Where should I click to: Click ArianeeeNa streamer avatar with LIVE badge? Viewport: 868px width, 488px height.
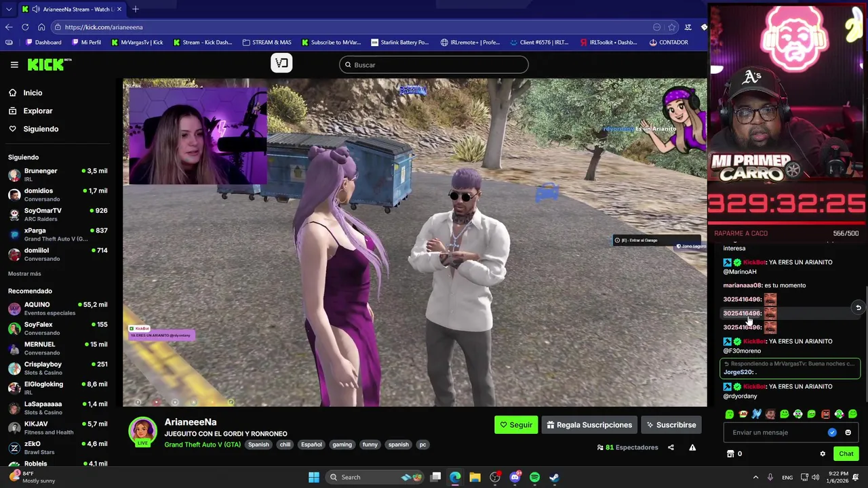[x=142, y=432]
